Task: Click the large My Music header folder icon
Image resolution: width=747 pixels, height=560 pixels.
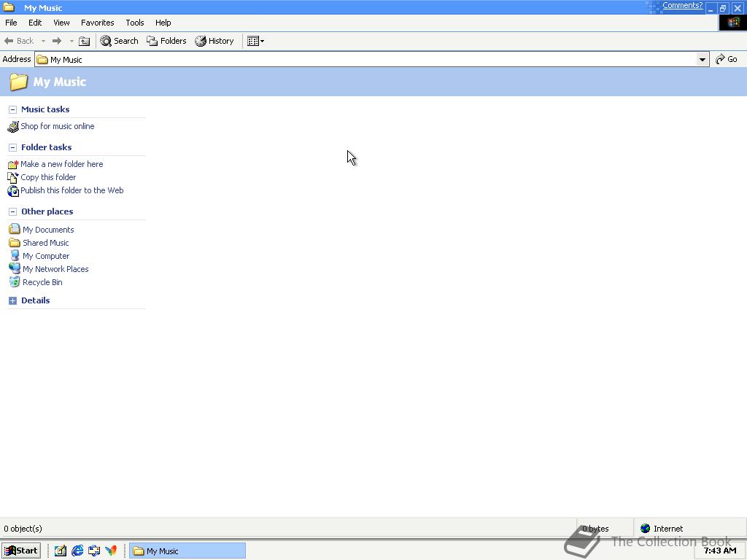Action: 18,82
